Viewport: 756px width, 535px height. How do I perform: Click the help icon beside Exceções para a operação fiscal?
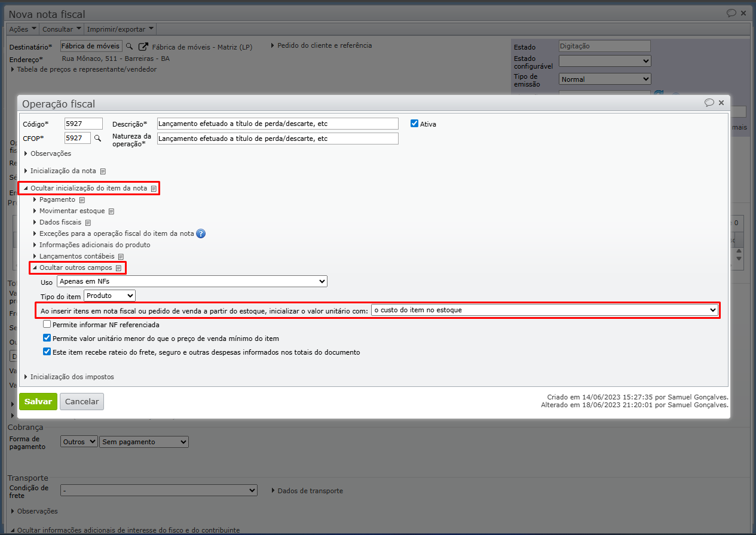coord(201,233)
